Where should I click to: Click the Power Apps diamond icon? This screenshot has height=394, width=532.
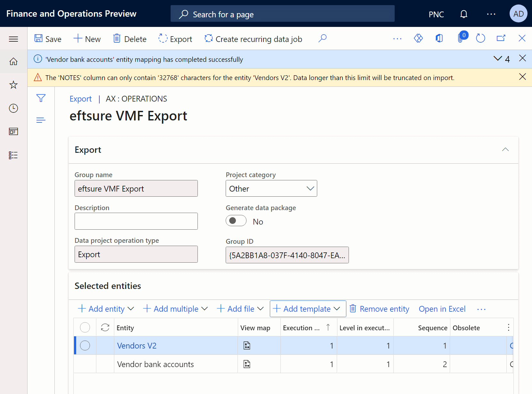tap(418, 38)
